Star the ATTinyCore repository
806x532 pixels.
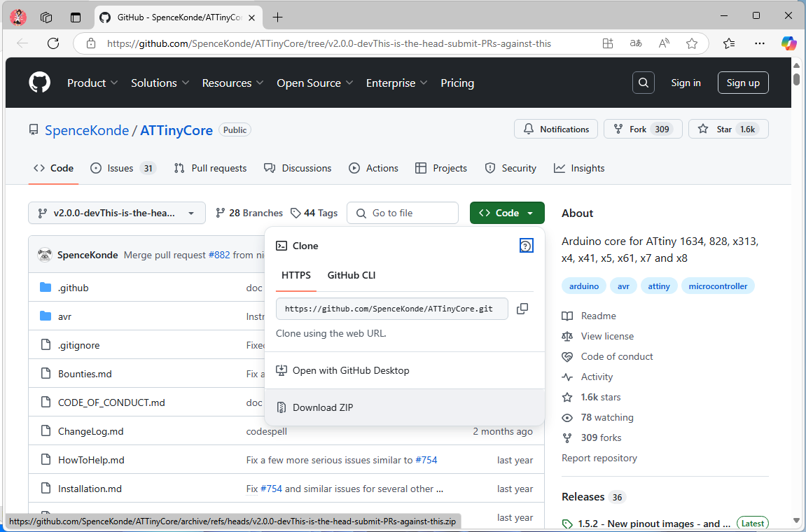[728, 129]
